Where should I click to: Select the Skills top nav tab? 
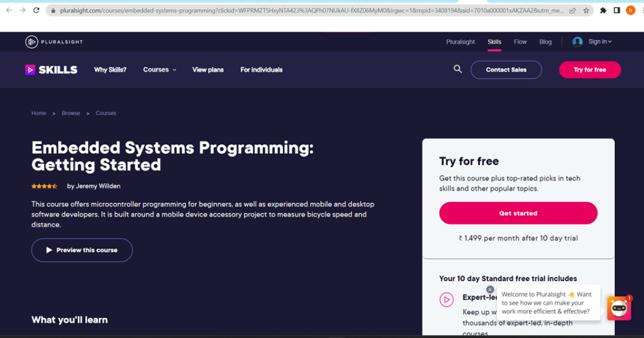(x=494, y=42)
